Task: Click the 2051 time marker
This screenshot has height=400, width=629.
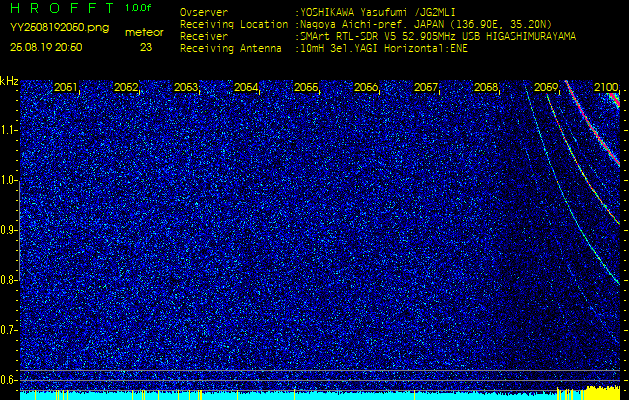Action: (66, 87)
